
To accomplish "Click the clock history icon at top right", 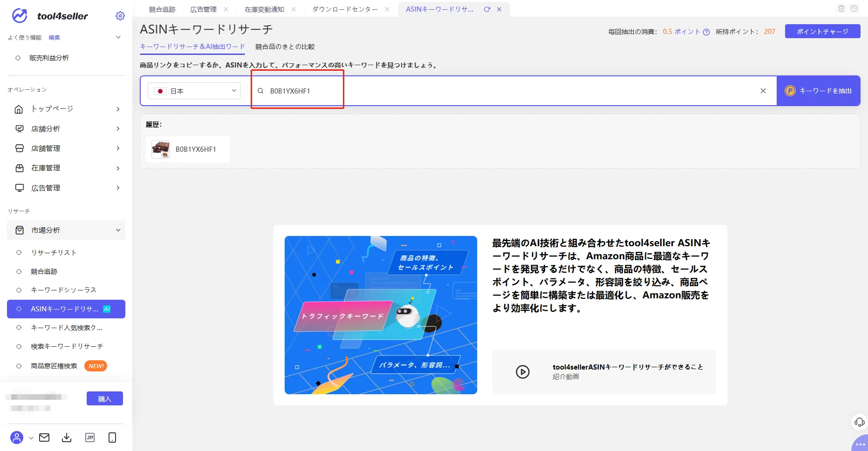I will pos(854,8).
